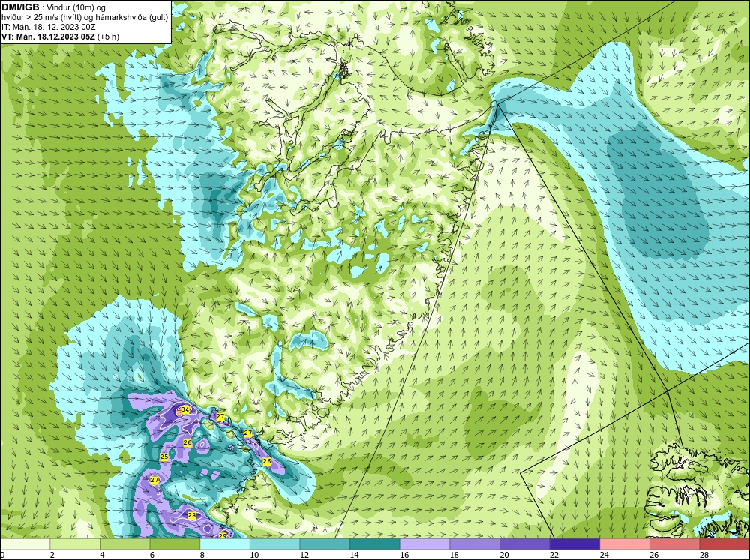Click the 4–6 m/s green legend swatch

(x=124, y=544)
